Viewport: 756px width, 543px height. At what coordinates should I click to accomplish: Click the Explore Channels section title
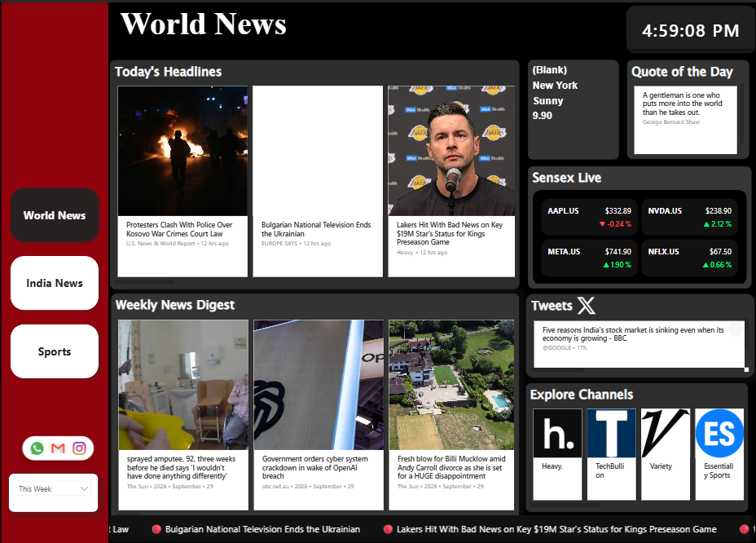coord(582,395)
